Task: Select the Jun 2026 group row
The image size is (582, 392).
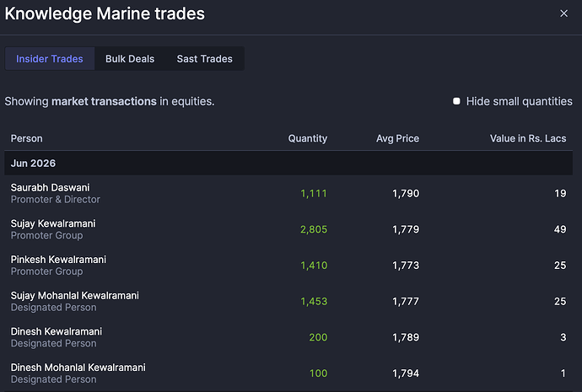Action: [288, 164]
